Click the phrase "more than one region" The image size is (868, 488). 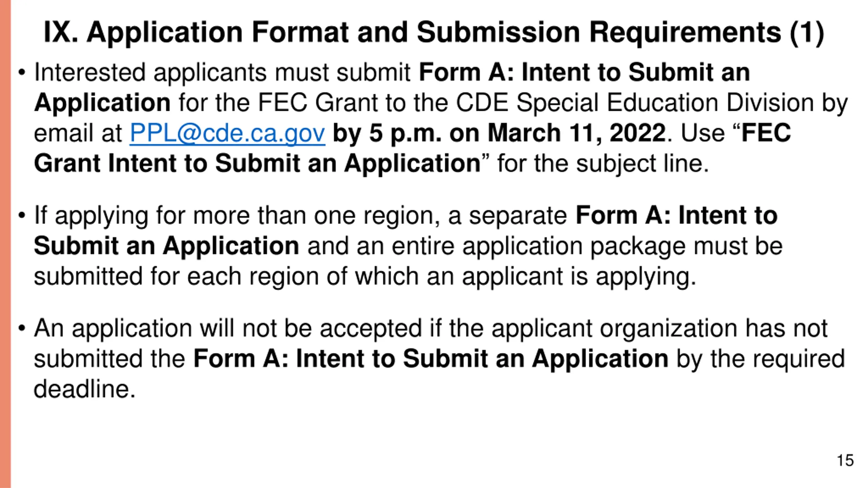pos(315,216)
